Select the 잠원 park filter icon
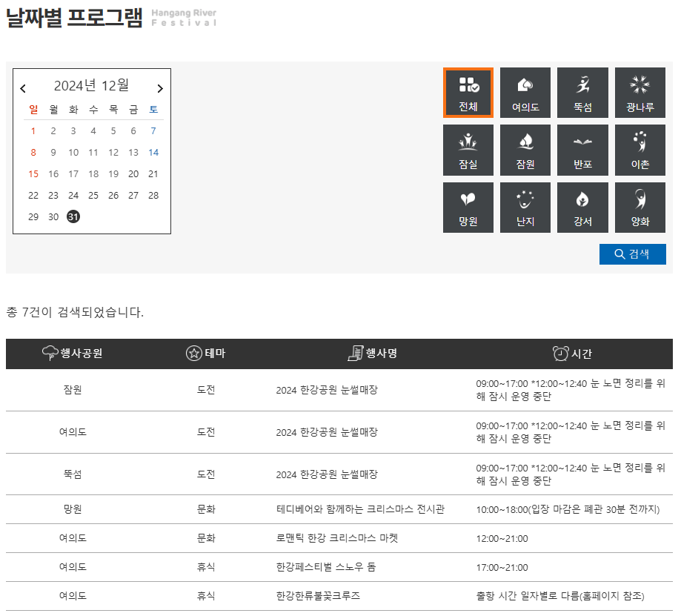This screenshot has width=681, height=616. click(525, 150)
